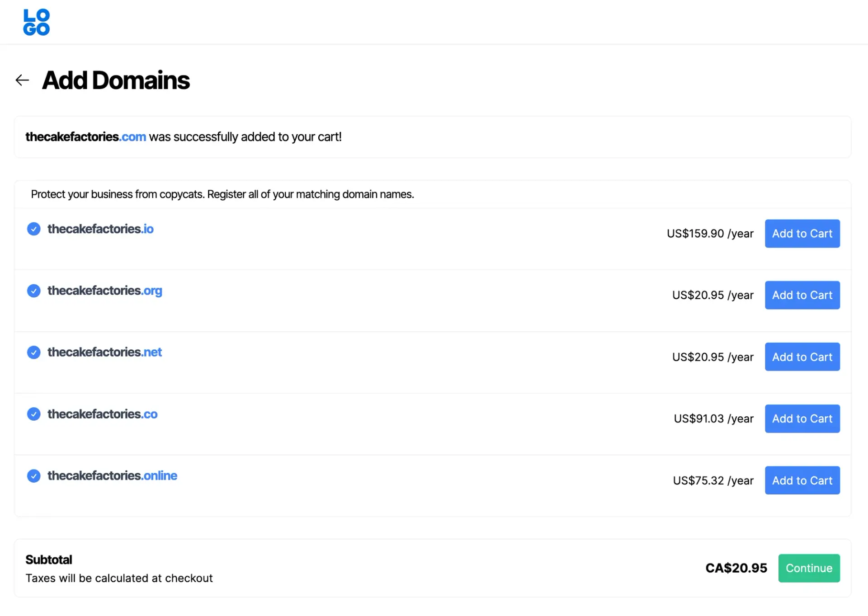Select the thecakefactories.co domain name
The image size is (868, 616).
[102, 414]
